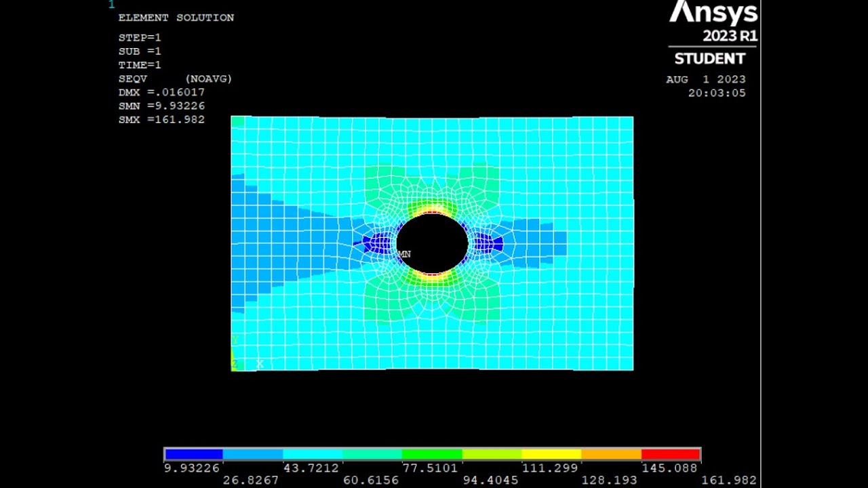Click the 'X' axis label of triad
This screenshot has height=488, width=868.
coord(259,364)
